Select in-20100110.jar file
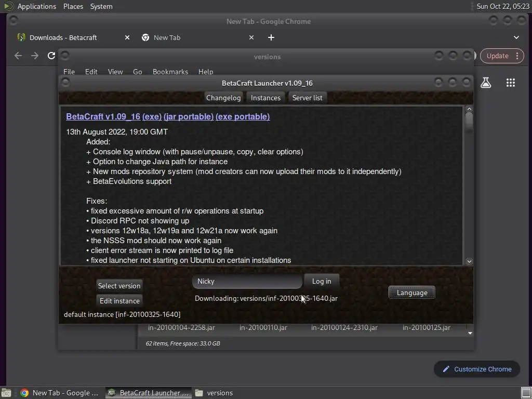532x399 pixels. [263, 327]
